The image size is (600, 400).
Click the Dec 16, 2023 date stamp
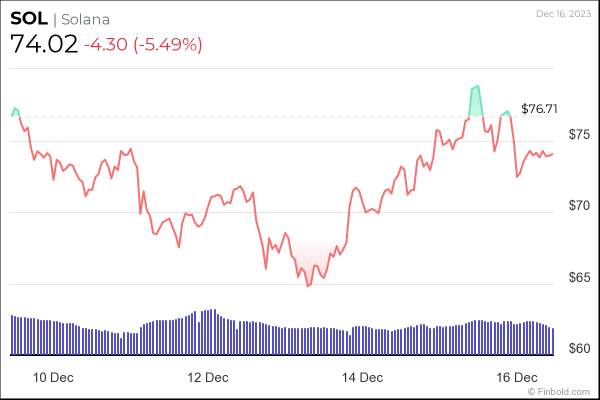pos(562,13)
